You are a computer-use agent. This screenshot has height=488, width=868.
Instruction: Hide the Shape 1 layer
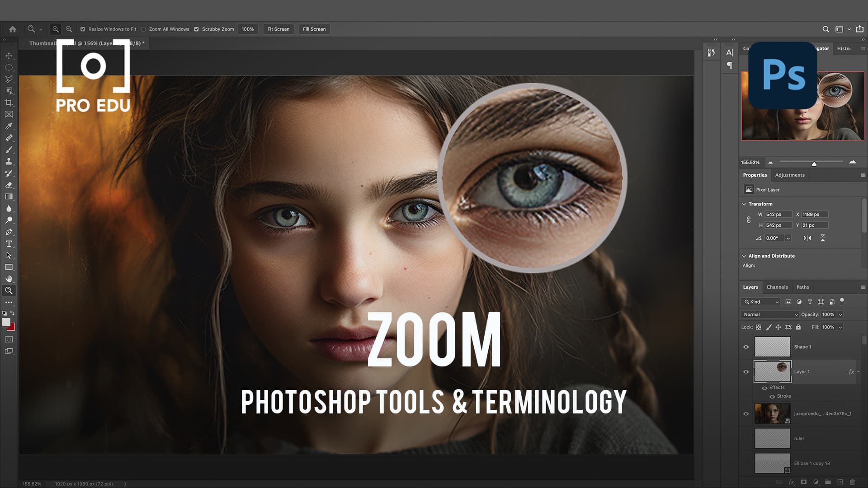(746, 347)
